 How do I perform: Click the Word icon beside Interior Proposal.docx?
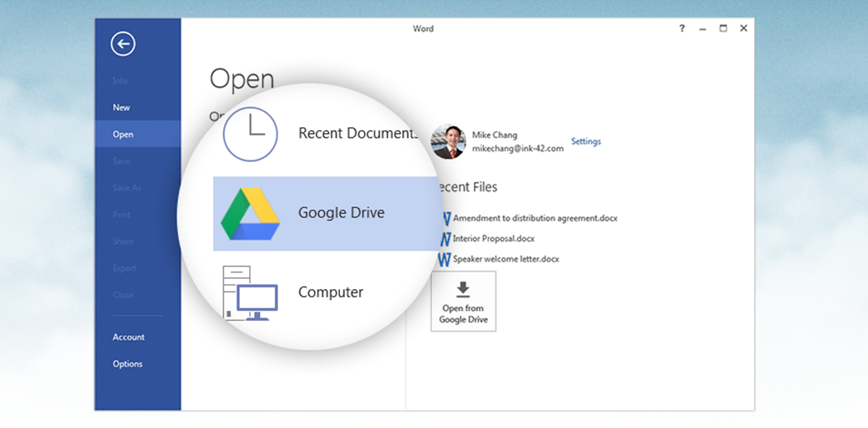pyautogui.click(x=445, y=239)
